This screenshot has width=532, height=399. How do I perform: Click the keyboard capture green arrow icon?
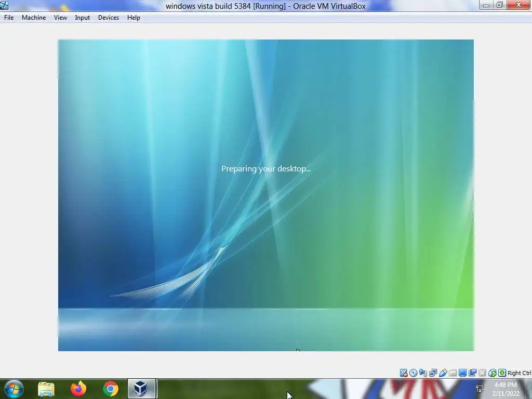[502, 373]
